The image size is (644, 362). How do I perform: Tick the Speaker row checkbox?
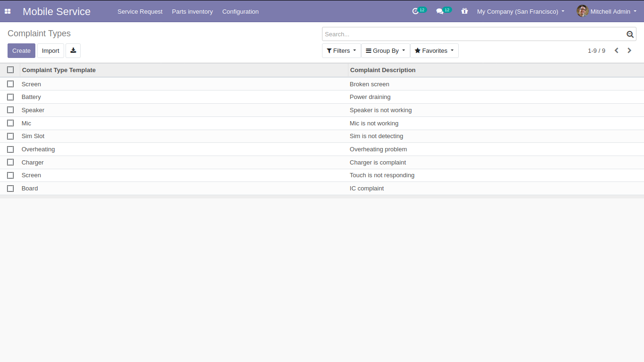pyautogui.click(x=10, y=110)
